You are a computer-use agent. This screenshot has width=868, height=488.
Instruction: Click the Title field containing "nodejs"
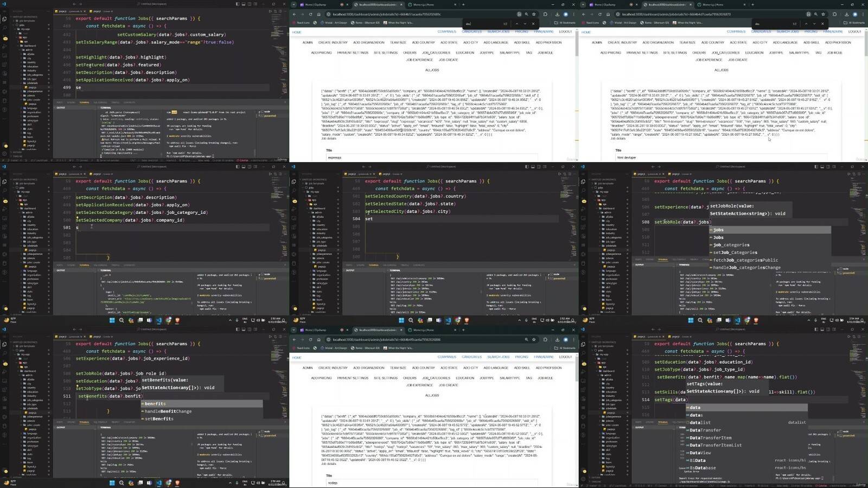click(432, 483)
